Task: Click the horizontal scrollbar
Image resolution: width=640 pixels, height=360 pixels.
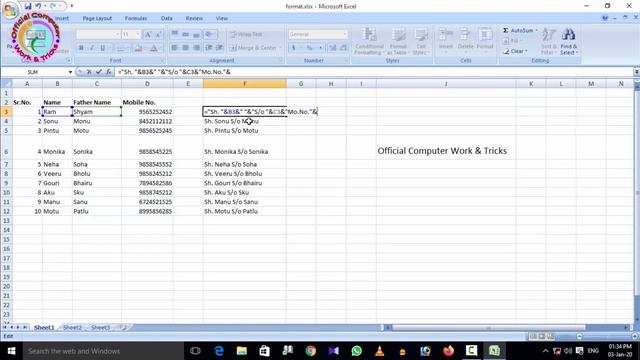Action: (488, 327)
